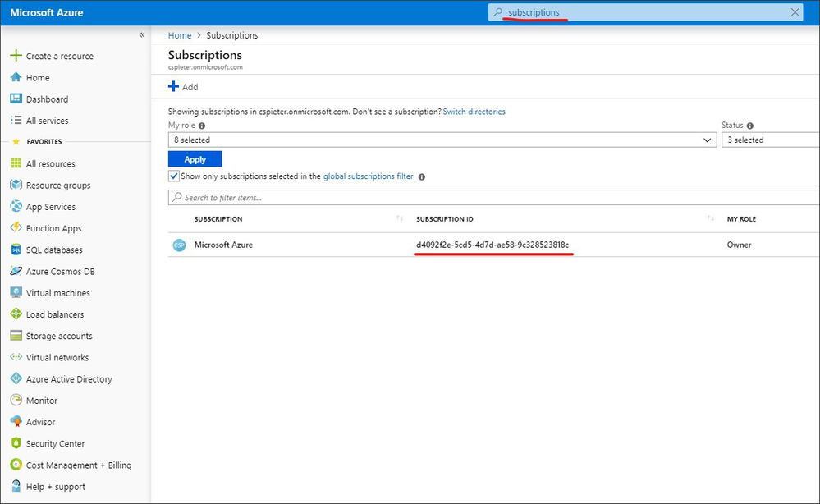The image size is (820, 504).
Task: Follow the Switch directories link
Action: [x=474, y=112]
